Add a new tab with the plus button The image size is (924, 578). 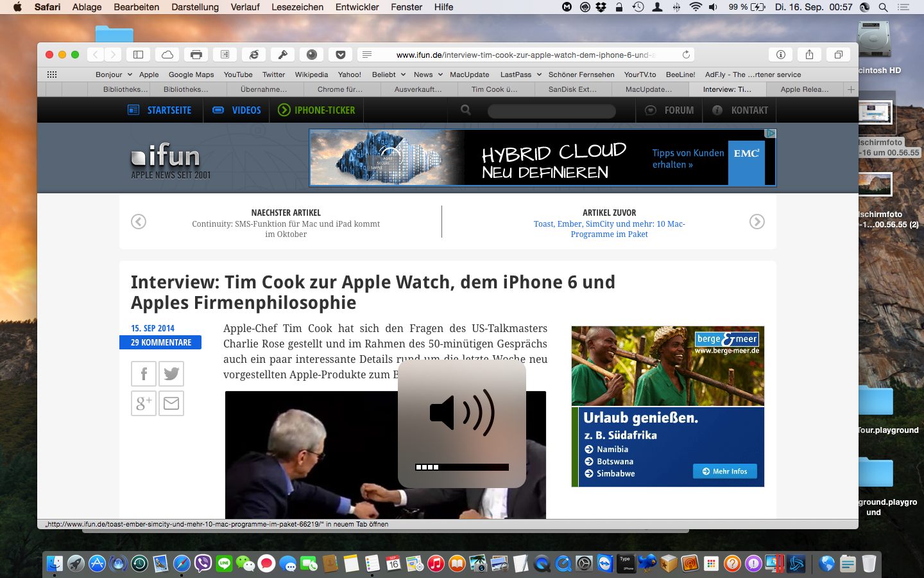[x=851, y=89]
